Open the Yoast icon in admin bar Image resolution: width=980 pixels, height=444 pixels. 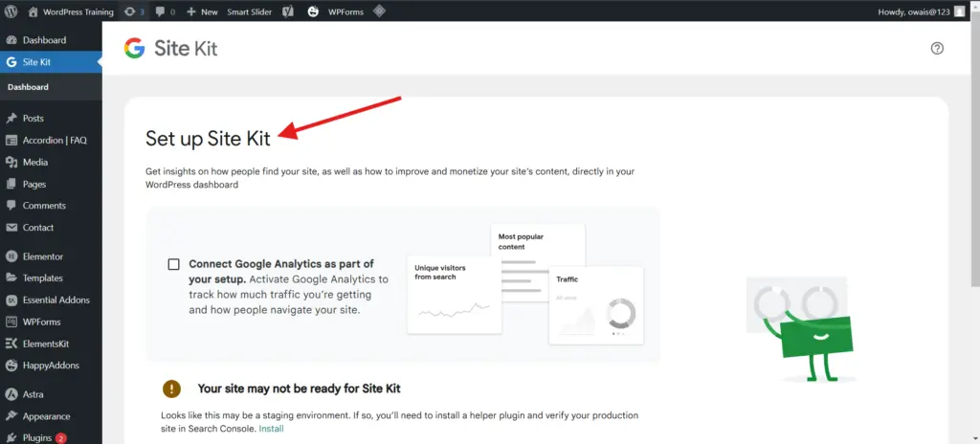(288, 11)
